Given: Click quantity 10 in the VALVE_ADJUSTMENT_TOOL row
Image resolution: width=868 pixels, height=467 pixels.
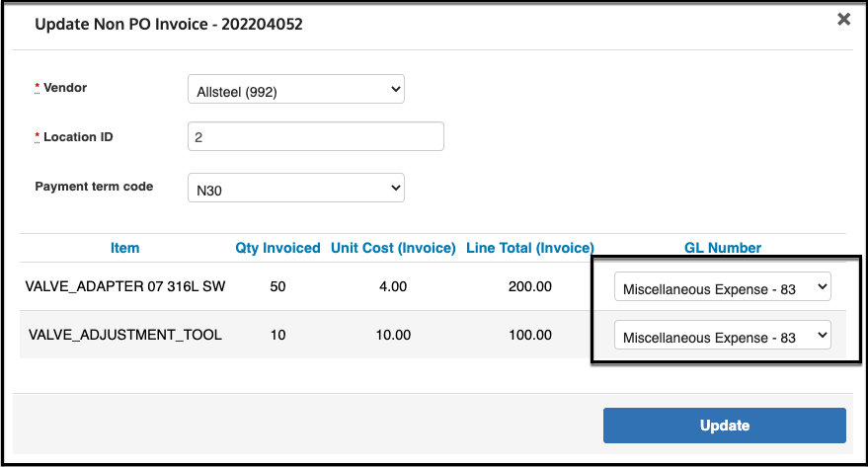Looking at the screenshot, I should coord(277,335).
